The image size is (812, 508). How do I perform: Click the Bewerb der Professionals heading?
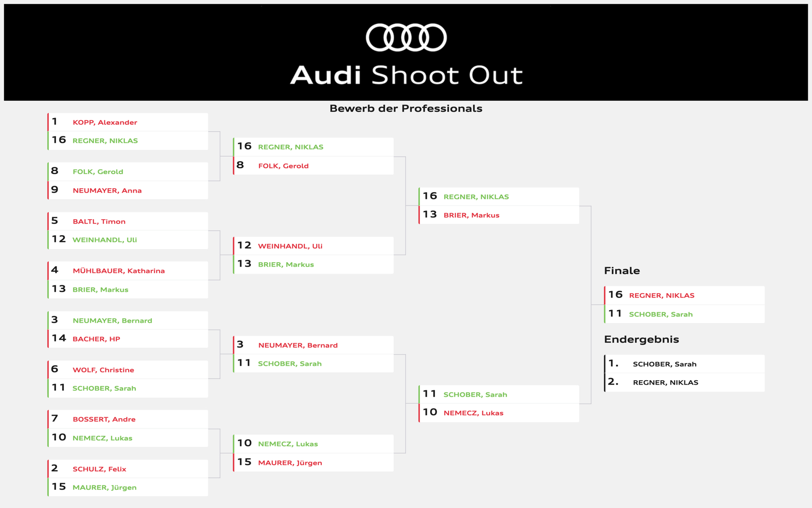[406, 108]
